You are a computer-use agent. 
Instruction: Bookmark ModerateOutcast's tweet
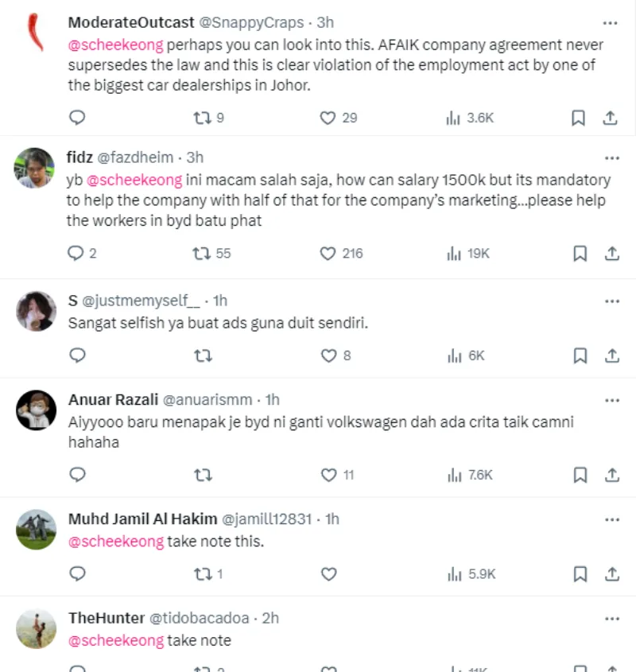[x=579, y=118]
